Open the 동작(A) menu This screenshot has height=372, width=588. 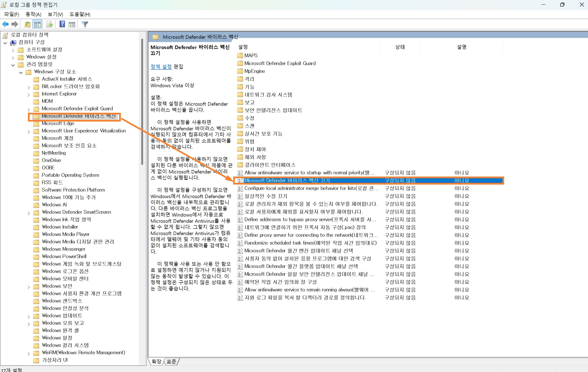[33, 14]
